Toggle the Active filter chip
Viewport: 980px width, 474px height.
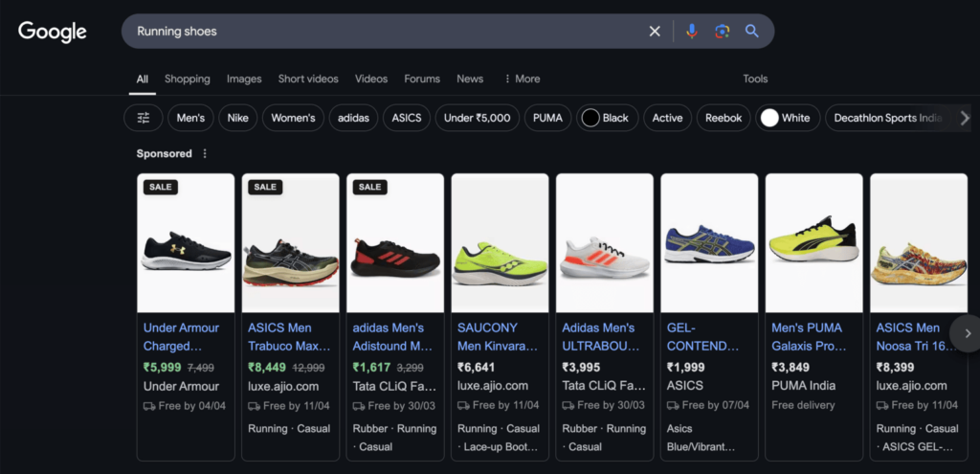(667, 118)
